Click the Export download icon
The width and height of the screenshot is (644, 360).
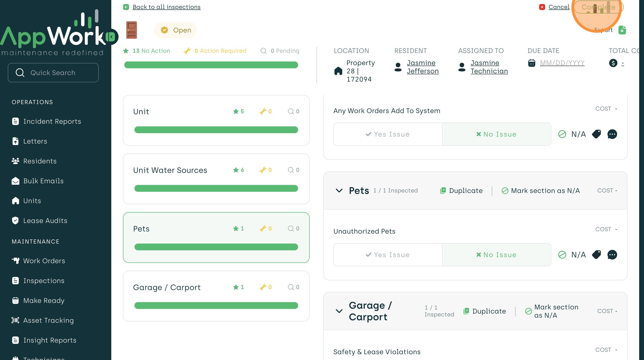point(622,30)
